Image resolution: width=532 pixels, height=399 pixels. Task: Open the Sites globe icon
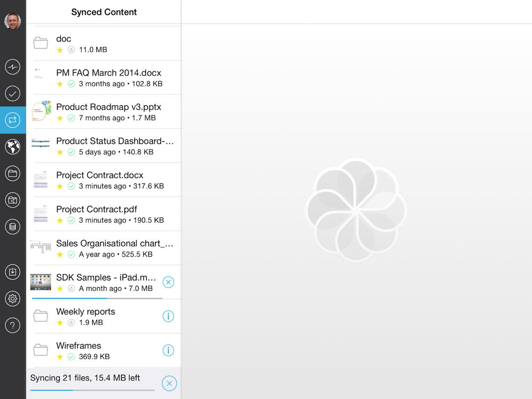pos(13,146)
